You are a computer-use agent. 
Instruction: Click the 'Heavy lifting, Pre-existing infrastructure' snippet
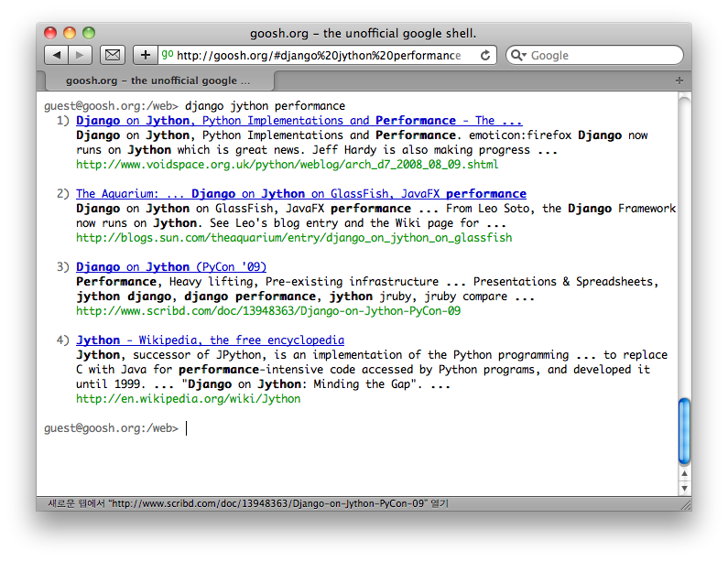[304, 282]
